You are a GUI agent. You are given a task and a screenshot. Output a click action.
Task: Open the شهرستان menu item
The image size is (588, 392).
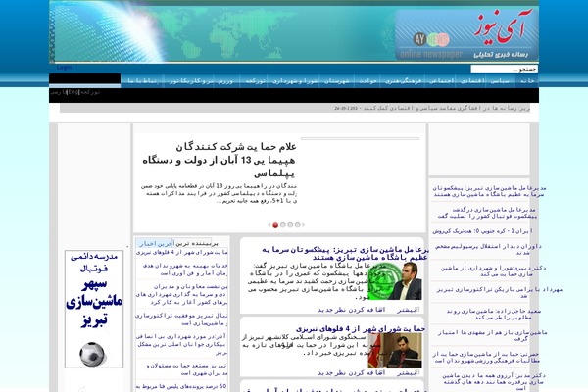click(x=337, y=80)
